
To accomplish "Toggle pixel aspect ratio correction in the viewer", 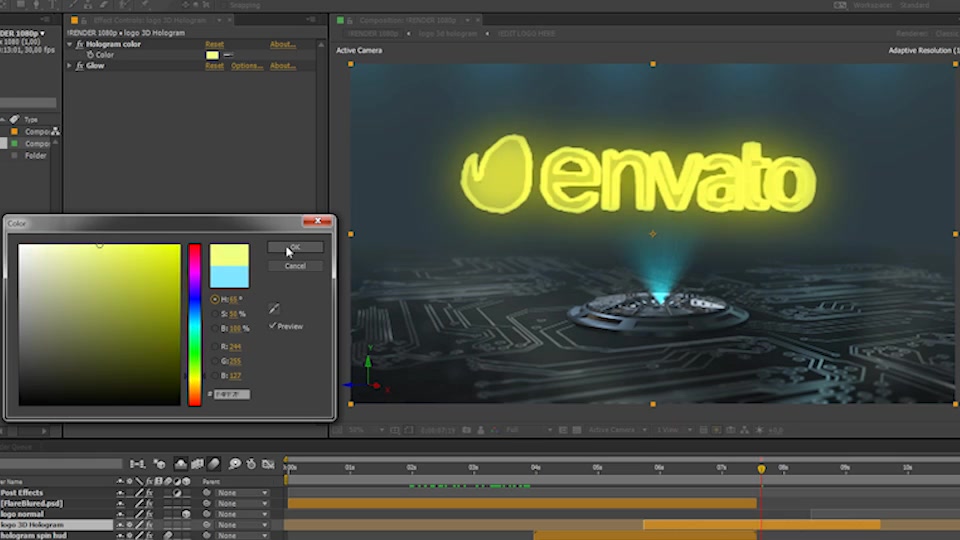I will pos(703,430).
